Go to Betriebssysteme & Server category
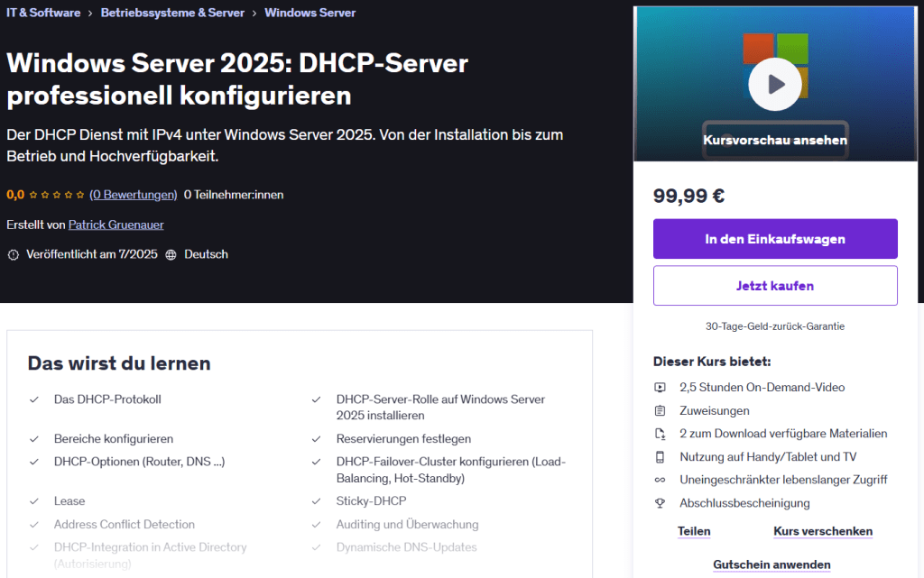The width and height of the screenshot is (924, 578). [x=172, y=14]
